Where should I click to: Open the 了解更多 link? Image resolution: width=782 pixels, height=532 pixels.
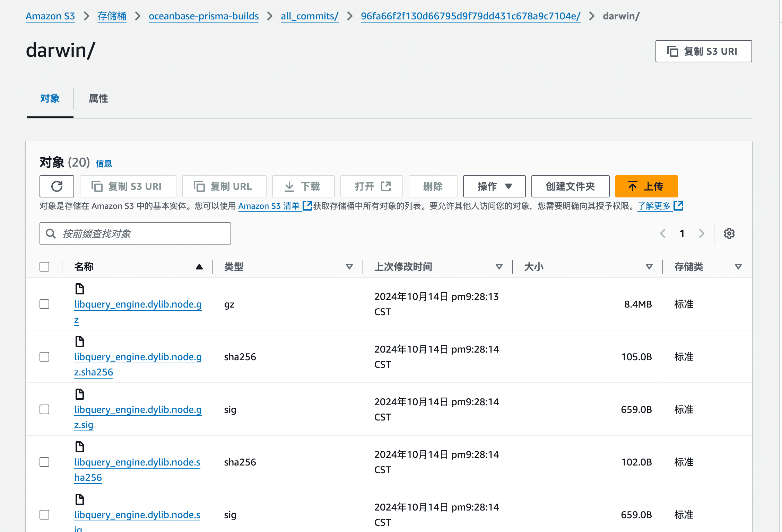point(654,206)
